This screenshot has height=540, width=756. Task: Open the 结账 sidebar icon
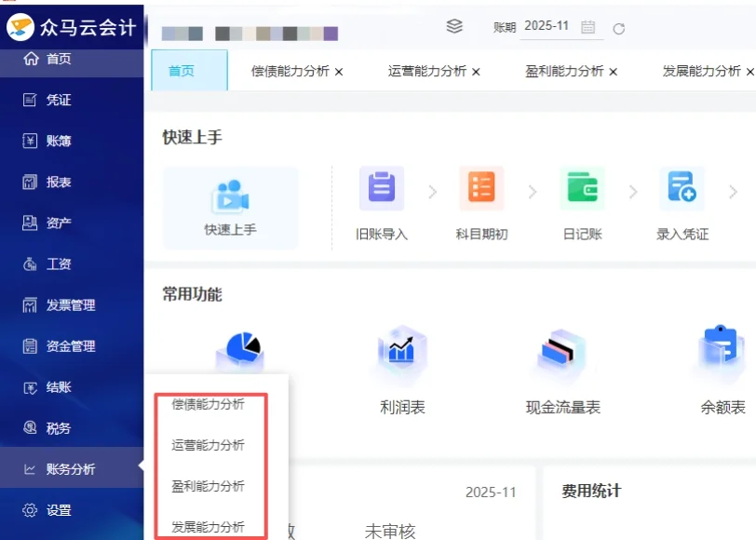[x=30, y=387]
